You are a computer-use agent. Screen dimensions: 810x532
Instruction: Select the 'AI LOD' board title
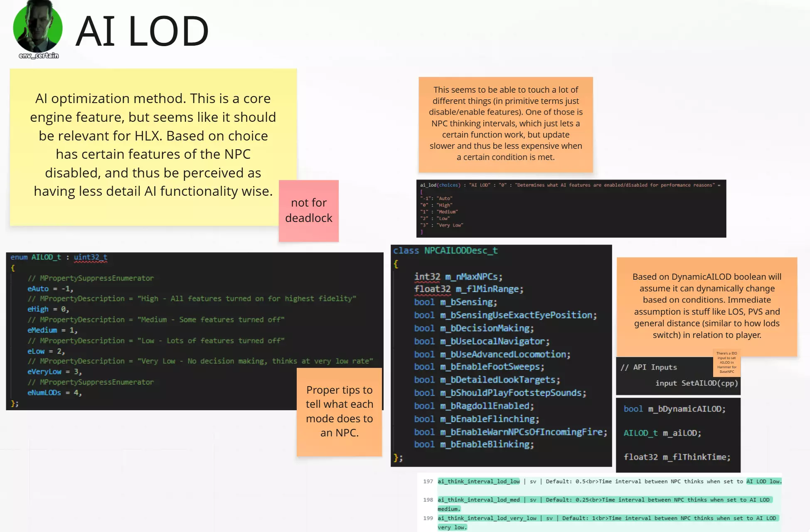pos(142,31)
